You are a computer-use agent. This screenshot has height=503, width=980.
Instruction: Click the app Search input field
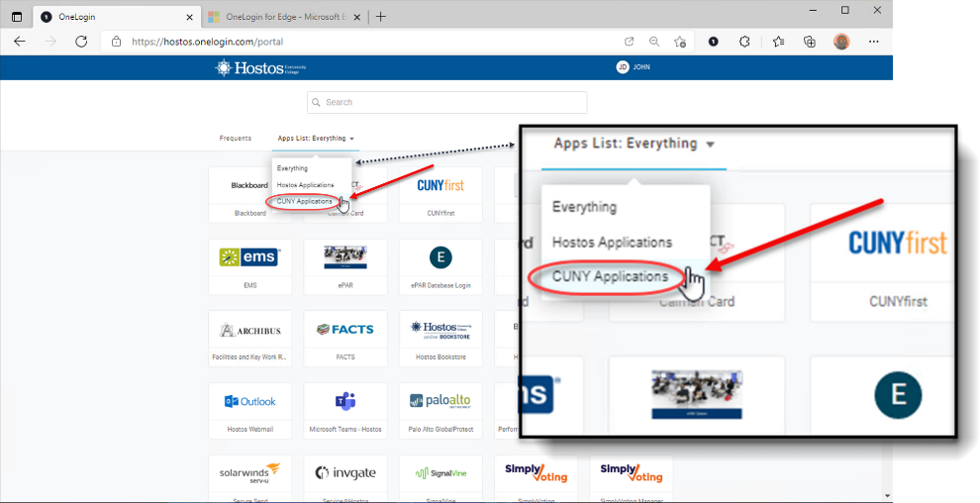pos(446,102)
